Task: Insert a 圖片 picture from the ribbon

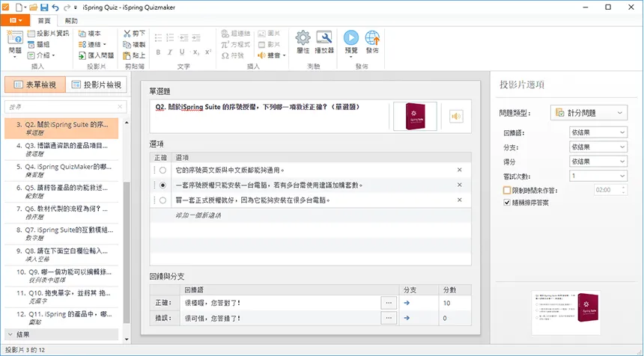Action: (x=269, y=34)
